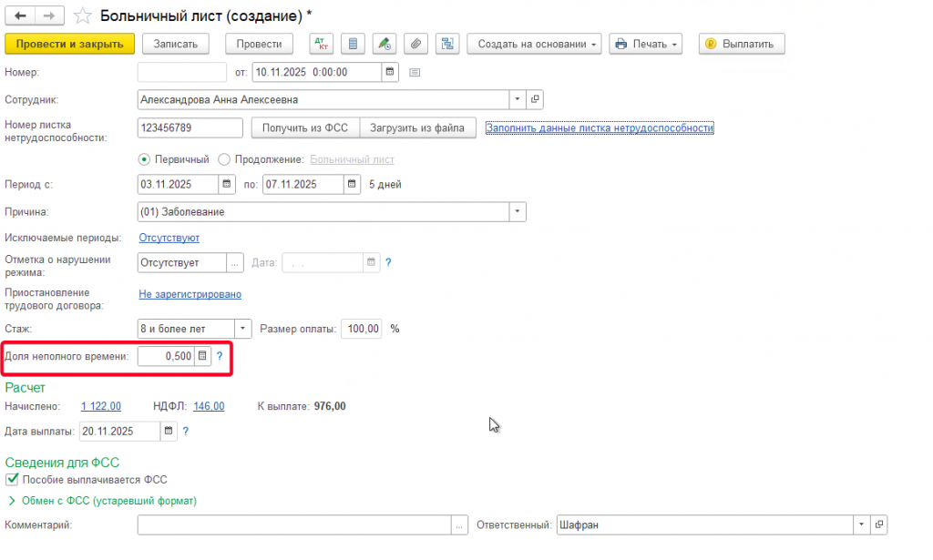This screenshot has width=933, height=560.
Task: Click the small list icon beside document date
Action: [x=415, y=73]
